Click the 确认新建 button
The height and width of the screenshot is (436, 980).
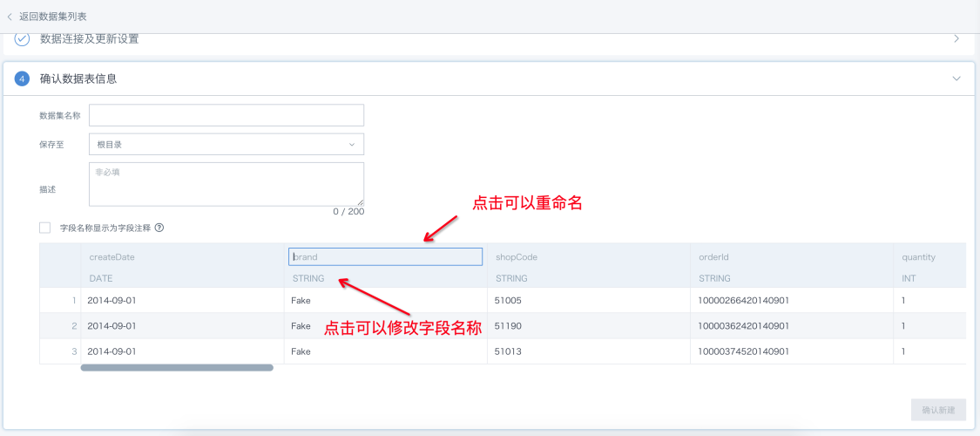[x=938, y=410]
